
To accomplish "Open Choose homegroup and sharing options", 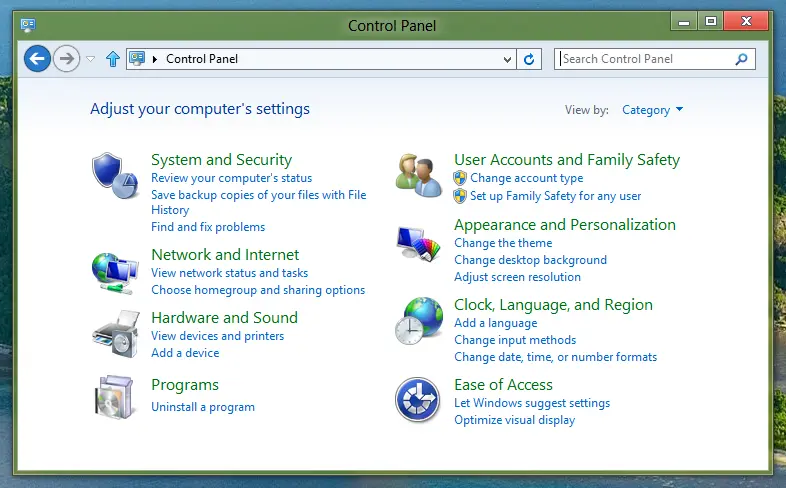I will (x=258, y=290).
